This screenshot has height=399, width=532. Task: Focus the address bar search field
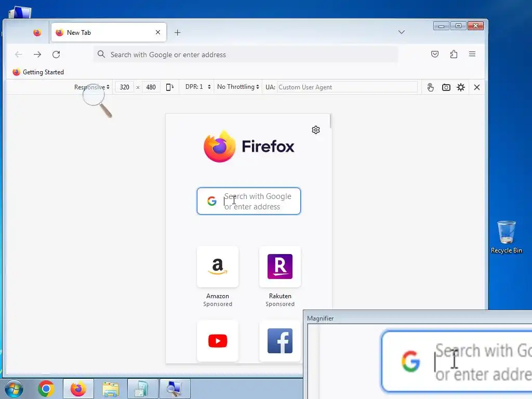[246, 55]
